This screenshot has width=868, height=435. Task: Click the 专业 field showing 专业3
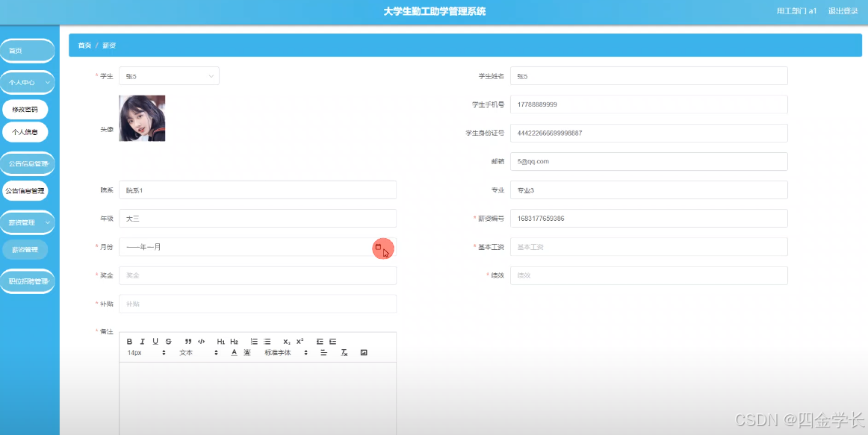point(649,190)
